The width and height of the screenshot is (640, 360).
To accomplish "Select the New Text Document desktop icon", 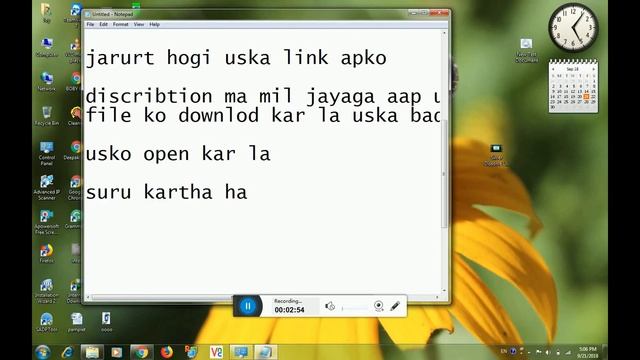I will 526,50.
